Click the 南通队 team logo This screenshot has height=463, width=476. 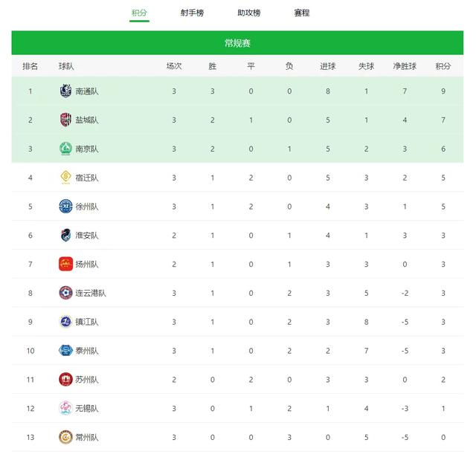pyautogui.click(x=65, y=91)
